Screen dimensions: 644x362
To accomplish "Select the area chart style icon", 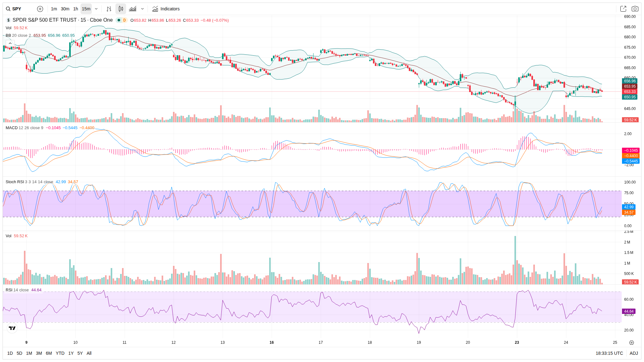I will (133, 9).
